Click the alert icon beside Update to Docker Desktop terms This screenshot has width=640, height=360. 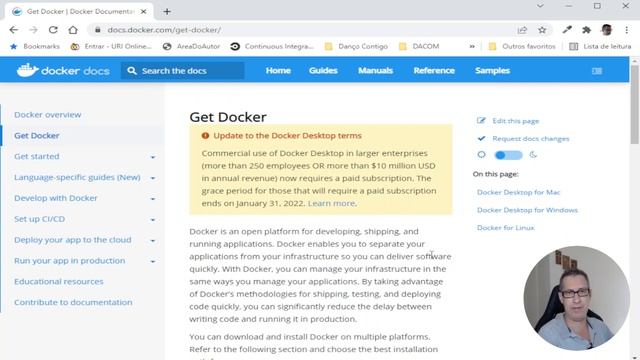[x=205, y=136]
